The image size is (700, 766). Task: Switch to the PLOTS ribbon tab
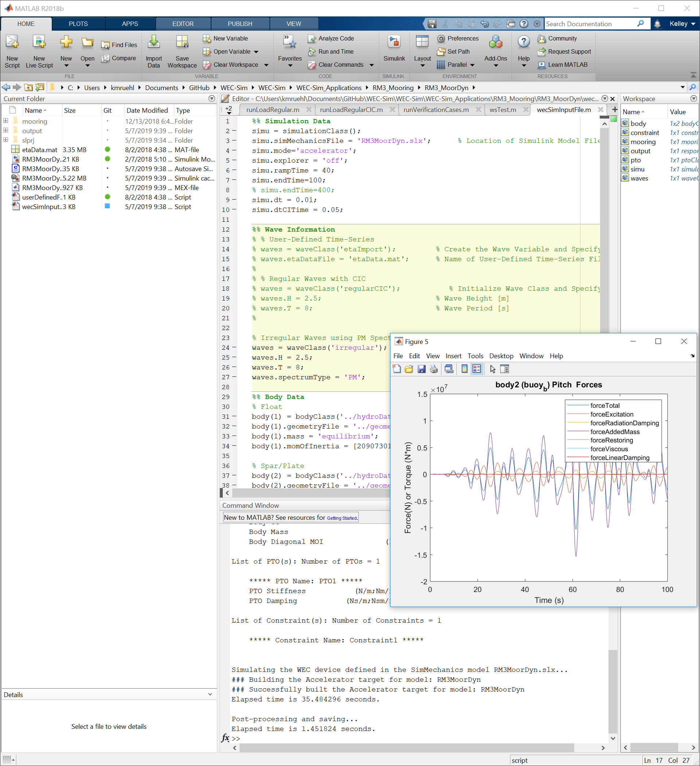[78, 24]
